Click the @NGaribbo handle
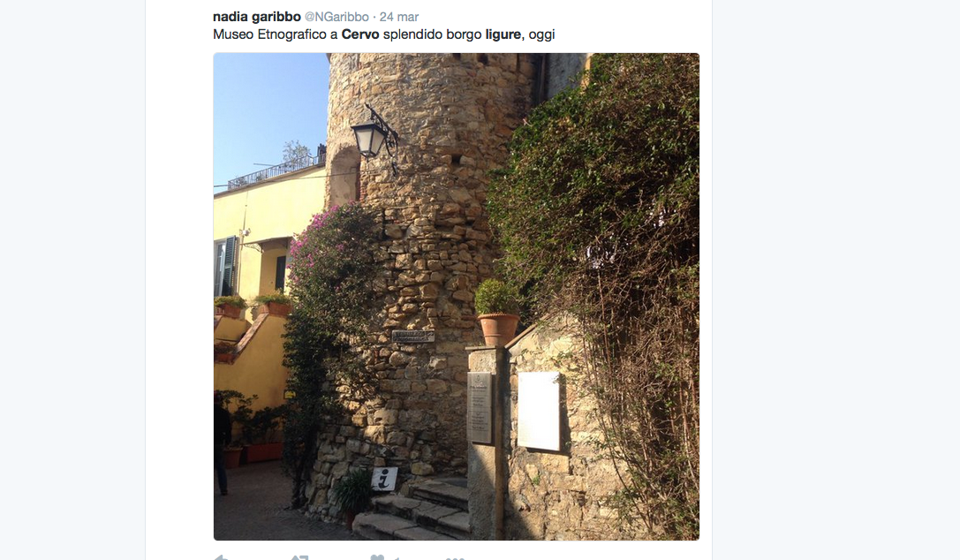 tap(336, 17)
